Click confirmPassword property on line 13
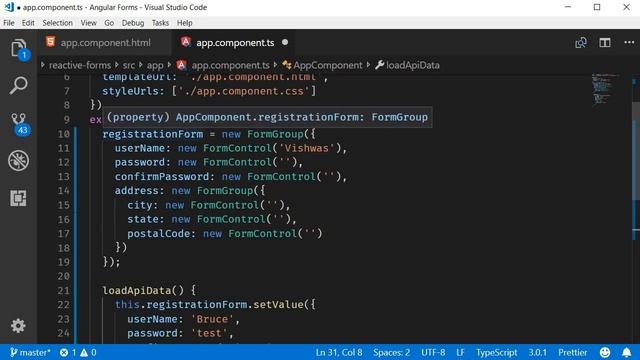The width and height of the screenshot is (640, 360). point(162,176)
